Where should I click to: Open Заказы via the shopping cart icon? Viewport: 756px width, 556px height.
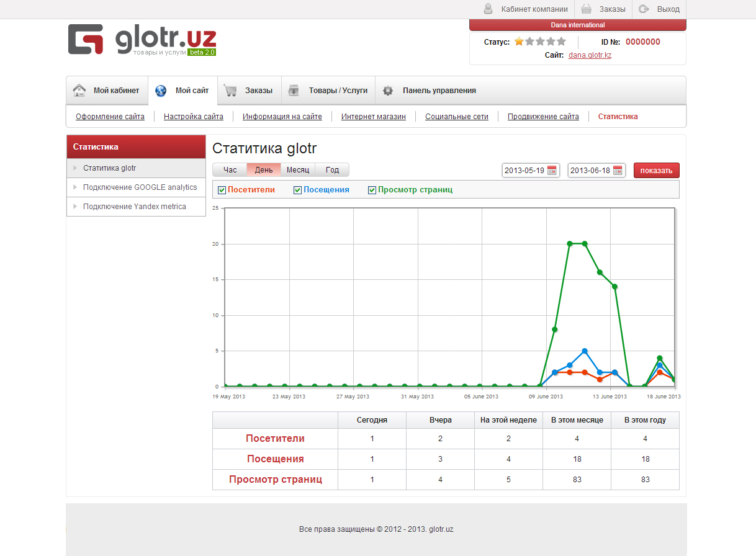[230, 89]
